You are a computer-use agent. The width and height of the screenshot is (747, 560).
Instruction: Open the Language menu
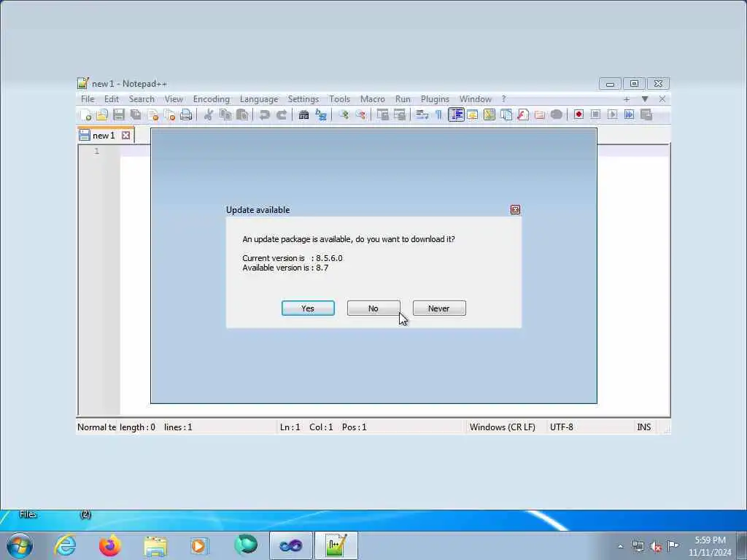259,99
